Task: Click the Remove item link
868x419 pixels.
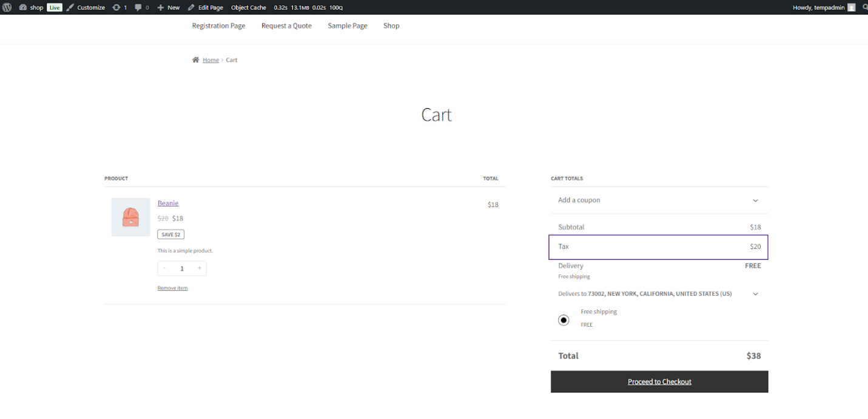Action: (x=172, y=288)
